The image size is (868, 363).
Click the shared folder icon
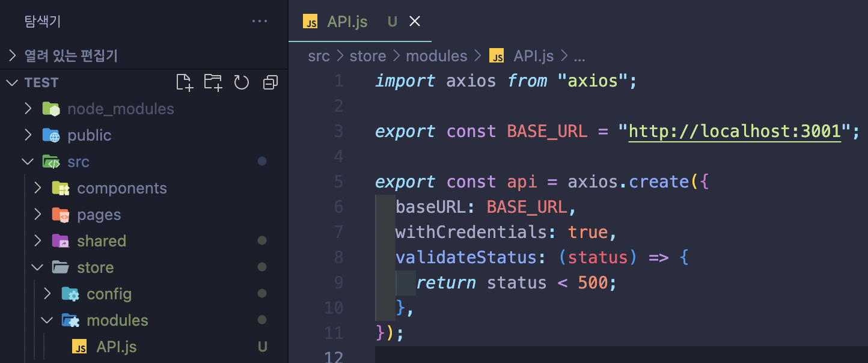click(61, 241)
